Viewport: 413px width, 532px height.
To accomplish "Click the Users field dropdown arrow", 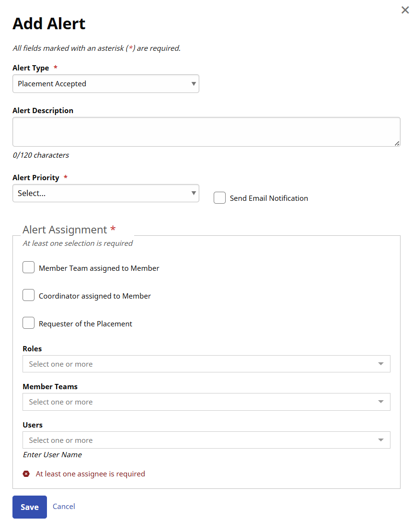I will 381,440.
